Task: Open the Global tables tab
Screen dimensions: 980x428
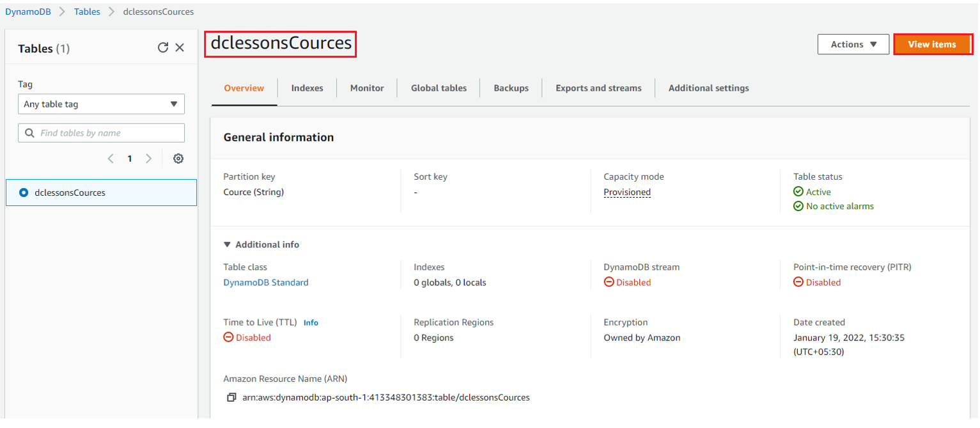Action: pyautogui.click(x=439, y=88)
